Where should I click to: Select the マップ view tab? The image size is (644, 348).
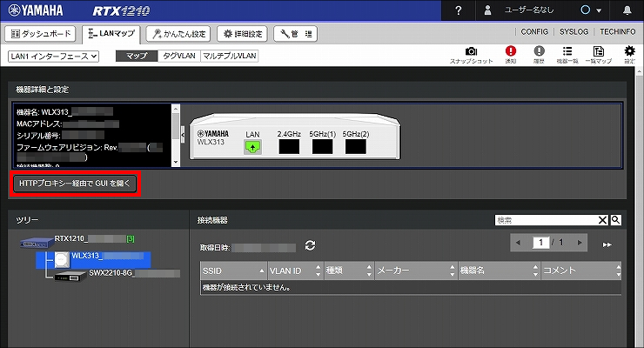[137, 56]
